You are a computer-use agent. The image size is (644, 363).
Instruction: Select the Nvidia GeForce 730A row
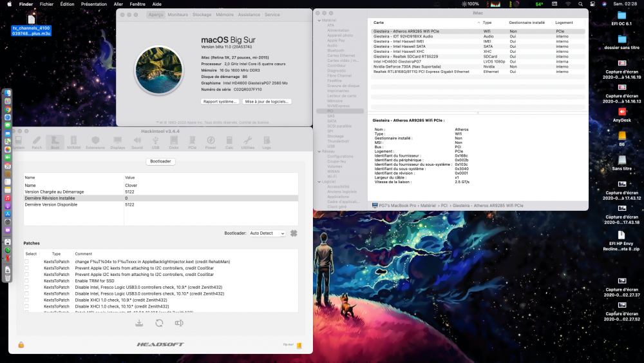coord(478,66)
